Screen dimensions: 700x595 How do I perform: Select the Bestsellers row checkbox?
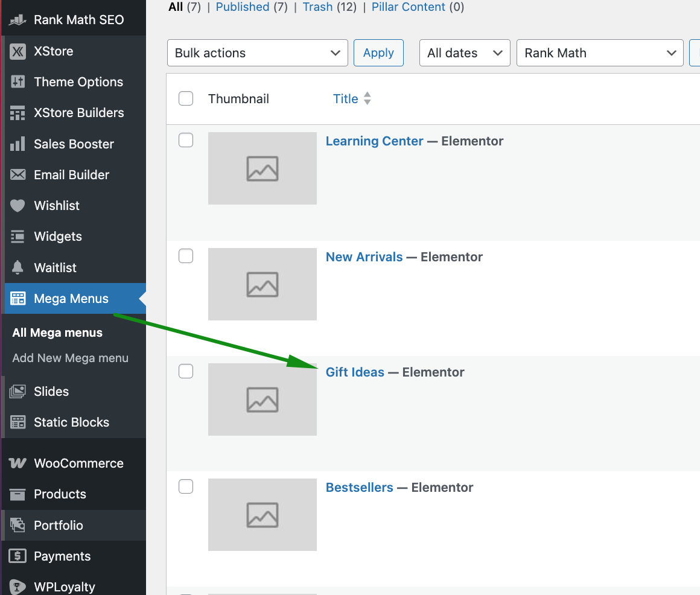pyautogui.click(x=186, y=486)
